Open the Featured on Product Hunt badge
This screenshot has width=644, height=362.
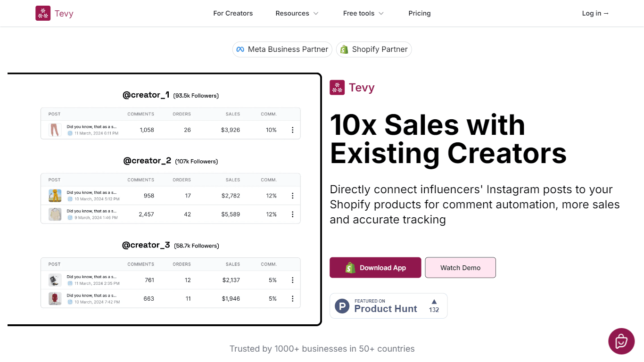pos(388,306)
